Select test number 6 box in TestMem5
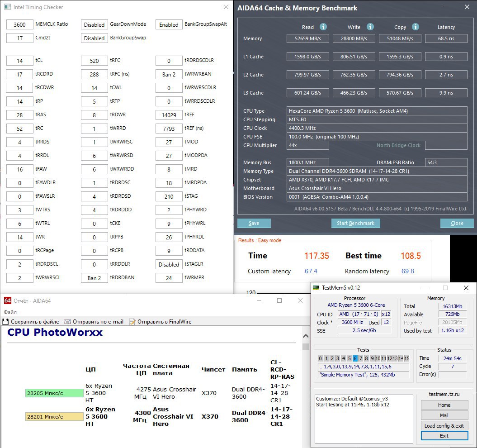The image size is (477, 448). [x=355, y=358]
